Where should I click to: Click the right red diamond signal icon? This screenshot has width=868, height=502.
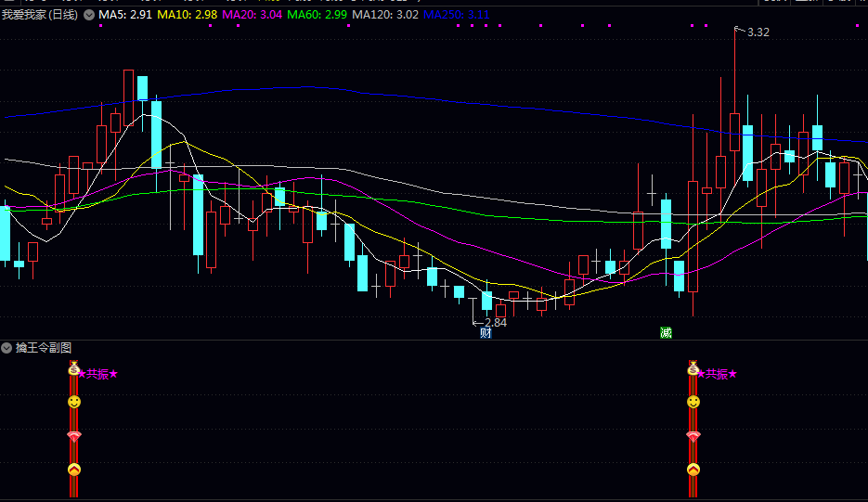(x=693, y=435)
